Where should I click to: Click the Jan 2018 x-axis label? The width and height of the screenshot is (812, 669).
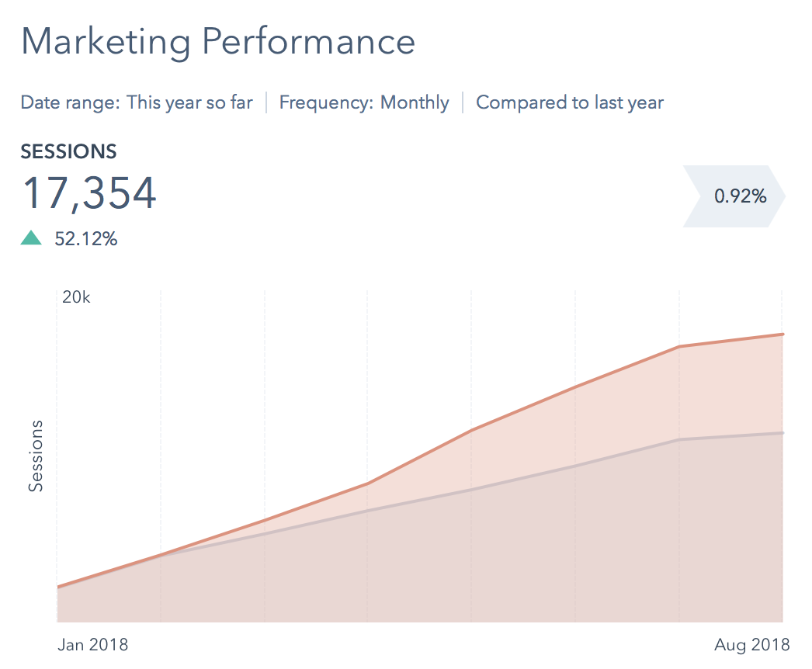[x=93, y=644]
